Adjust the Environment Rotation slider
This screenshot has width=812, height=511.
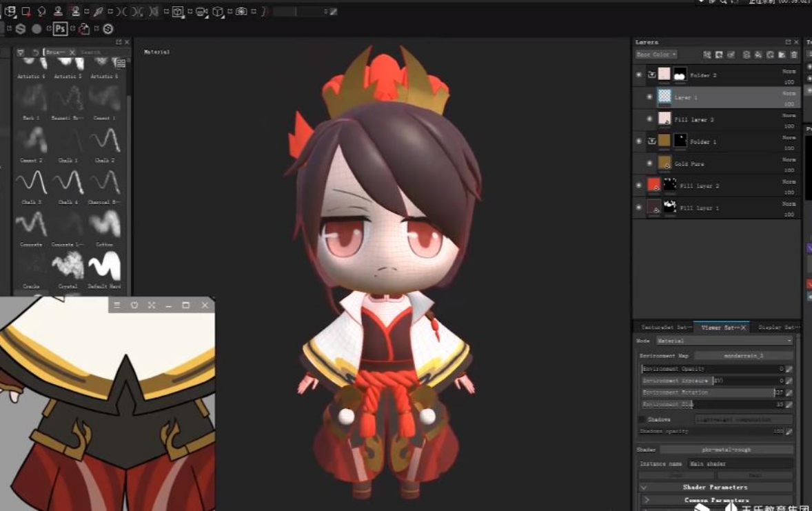point(710,392)
